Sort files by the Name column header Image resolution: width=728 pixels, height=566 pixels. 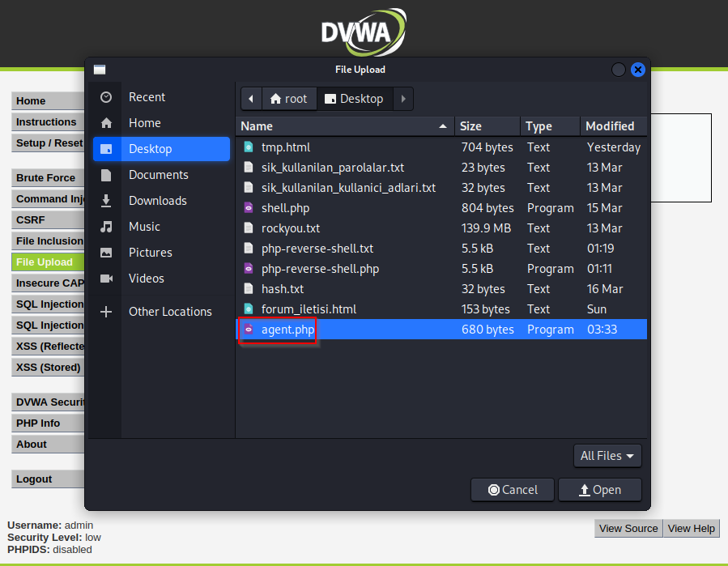340,126
